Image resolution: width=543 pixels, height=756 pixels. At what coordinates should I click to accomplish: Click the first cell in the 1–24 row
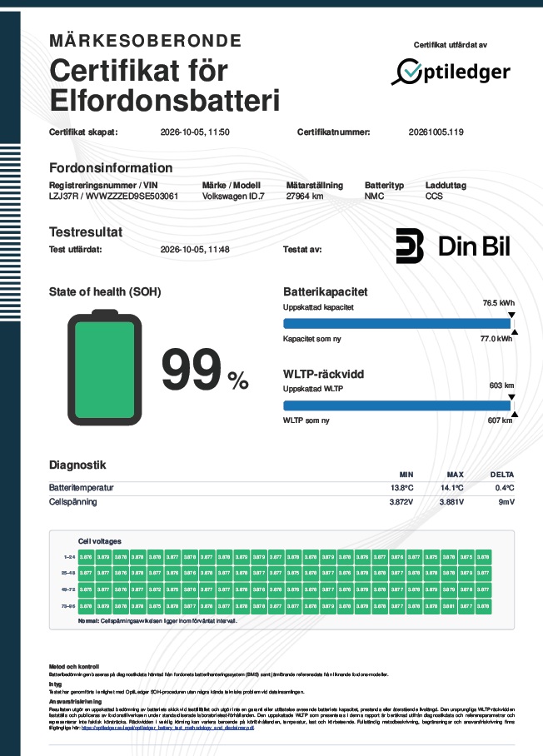86,557
